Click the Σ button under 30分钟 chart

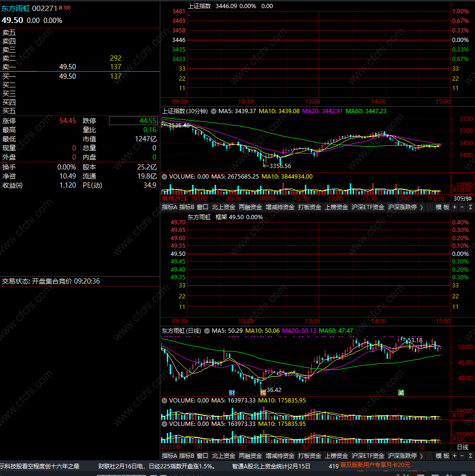click(470, 207)
